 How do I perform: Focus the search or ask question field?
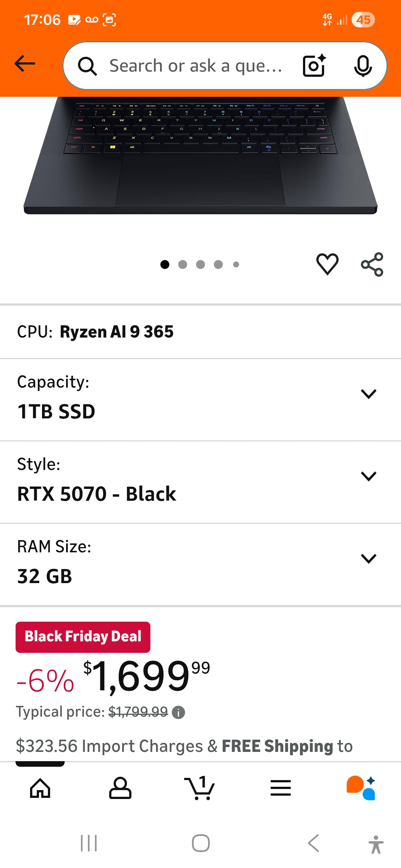click(195, 66)
